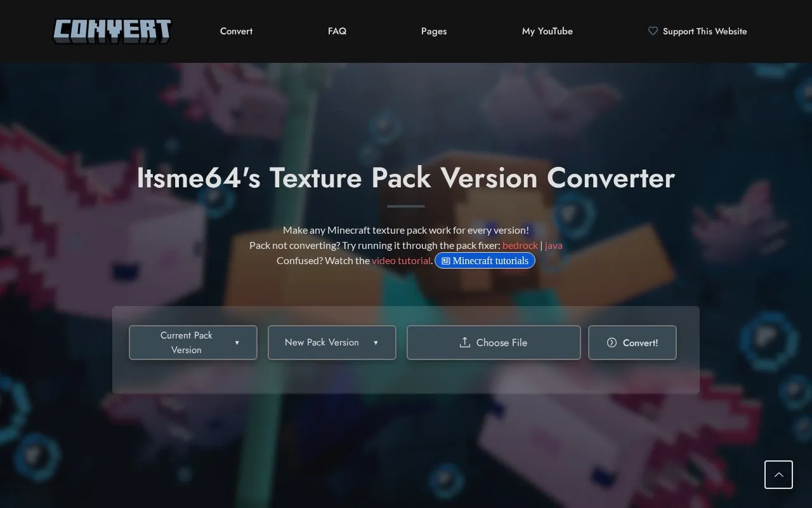Go to the FAQ menu item
The image size is (812, 508).
tap(337, 31)
